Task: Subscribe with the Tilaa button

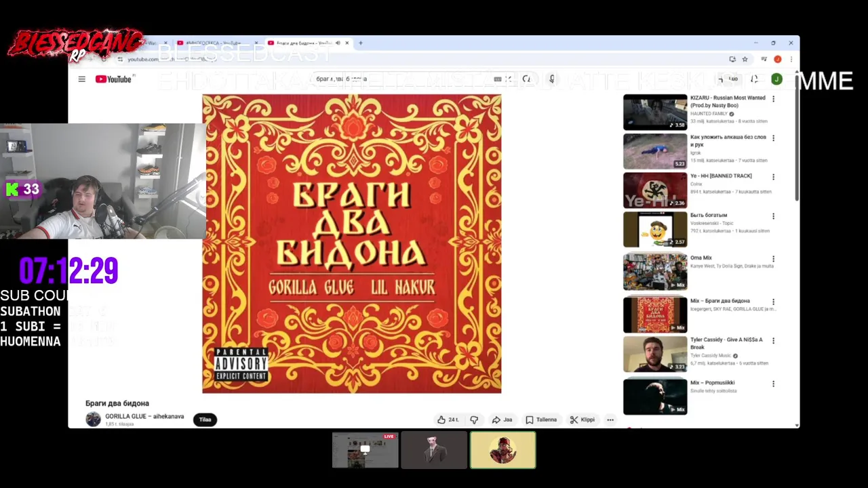Action: click(205, 420)
